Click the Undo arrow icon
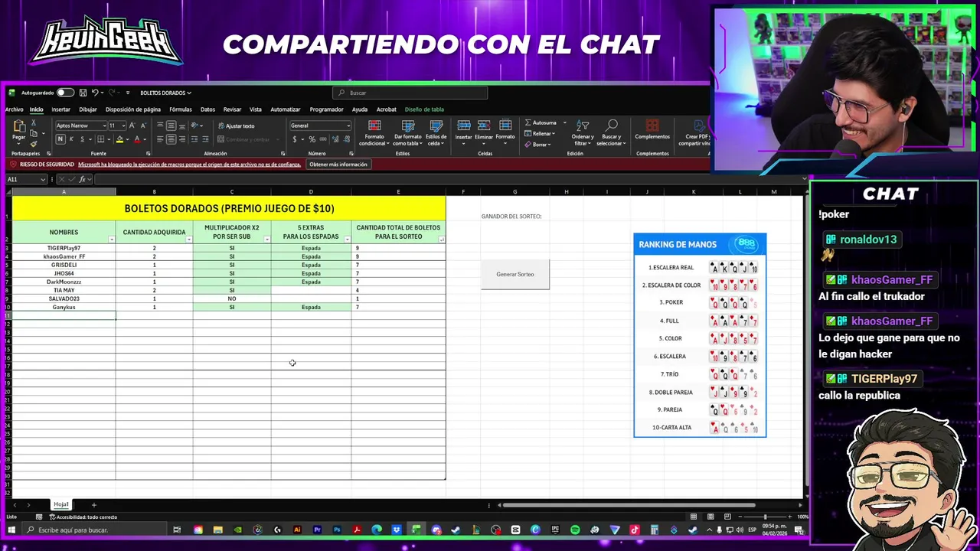Viewport: 980px width, 551px height. 95,93
